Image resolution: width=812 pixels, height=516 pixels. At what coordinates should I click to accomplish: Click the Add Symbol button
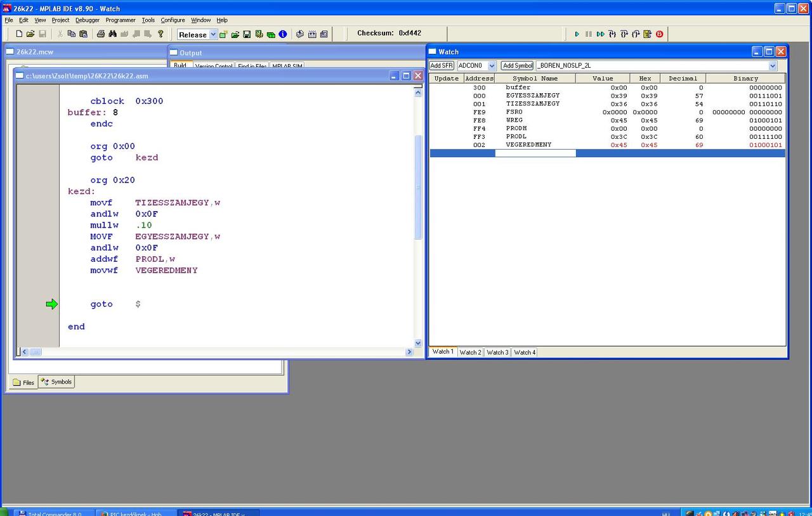[518, 66]
